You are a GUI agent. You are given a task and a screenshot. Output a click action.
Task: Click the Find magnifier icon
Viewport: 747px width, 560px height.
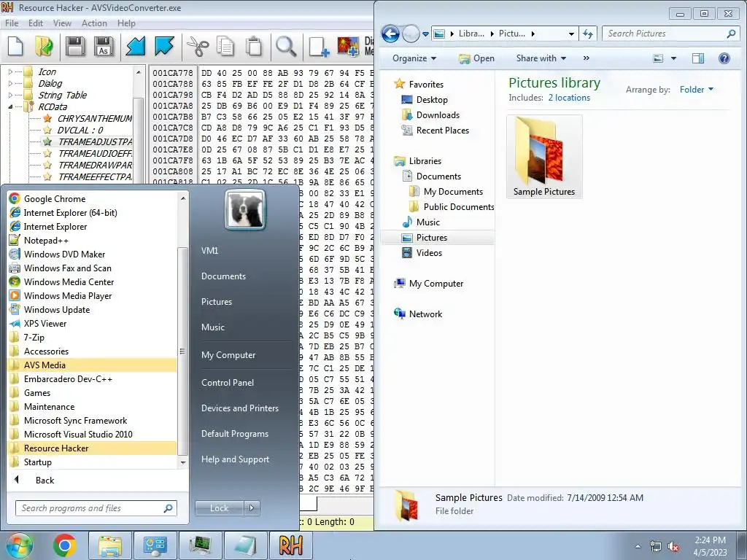click(x=286, y=47)
